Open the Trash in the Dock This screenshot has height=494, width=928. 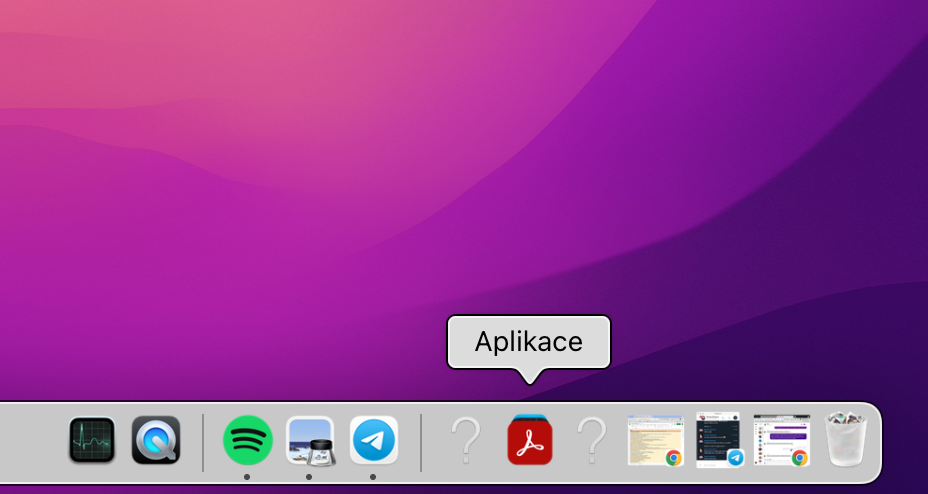pos(846,440)
